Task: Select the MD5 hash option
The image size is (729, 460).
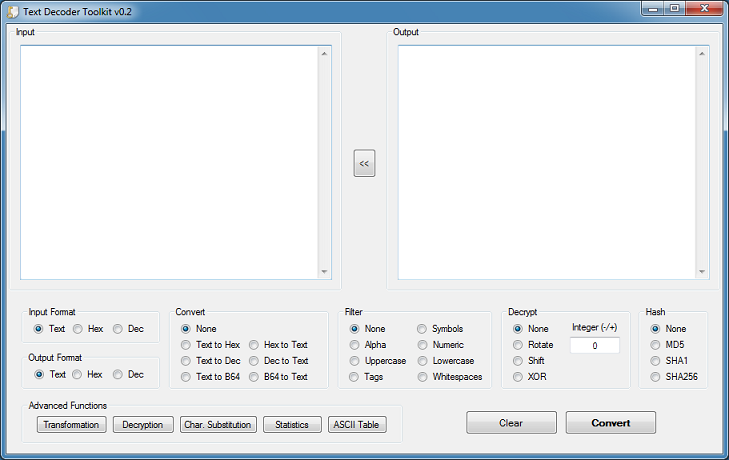Action: click(656, 345)
